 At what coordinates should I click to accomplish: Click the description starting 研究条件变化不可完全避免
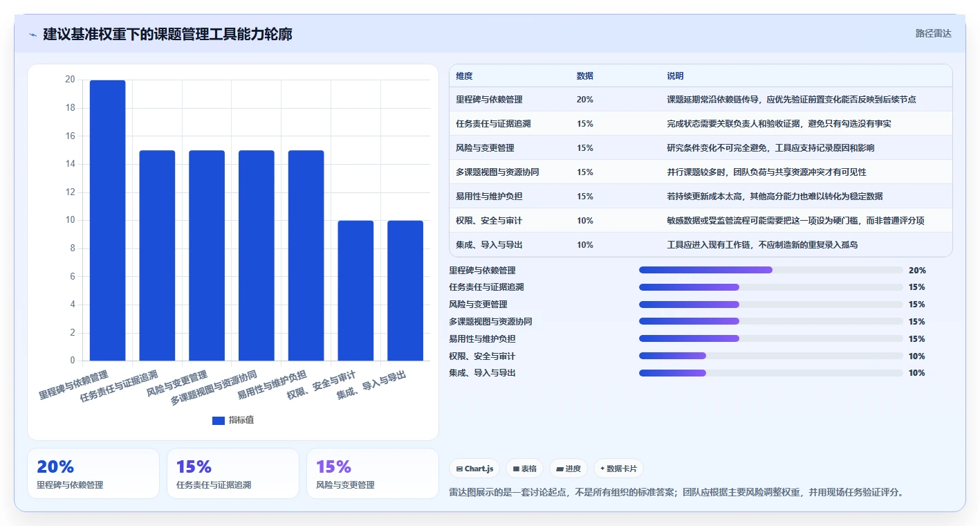tap(770, 147)
